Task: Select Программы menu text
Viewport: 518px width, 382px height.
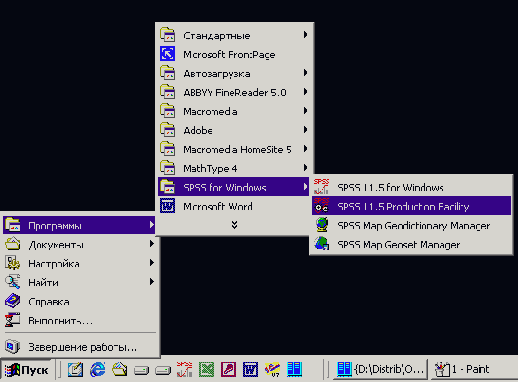Action: tap(55, 226)
